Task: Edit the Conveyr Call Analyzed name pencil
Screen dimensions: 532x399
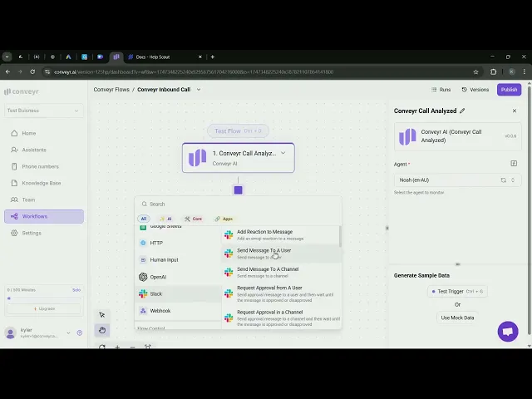Action: click(462, 111)
